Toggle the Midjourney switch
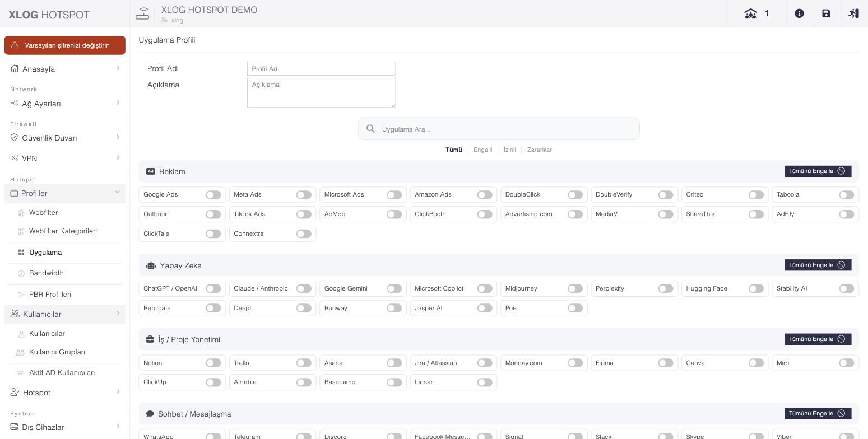 (x=575, y=289)
